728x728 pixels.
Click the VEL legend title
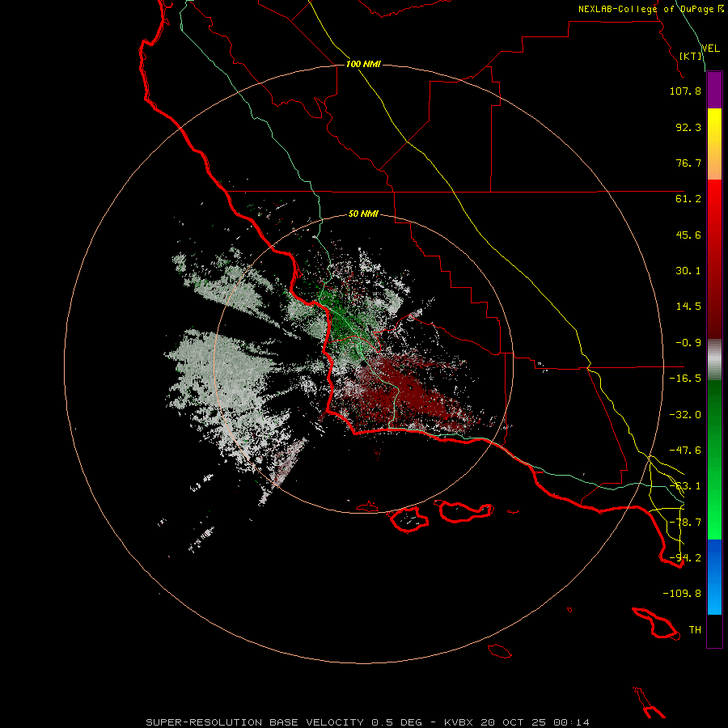click(710, 49)
